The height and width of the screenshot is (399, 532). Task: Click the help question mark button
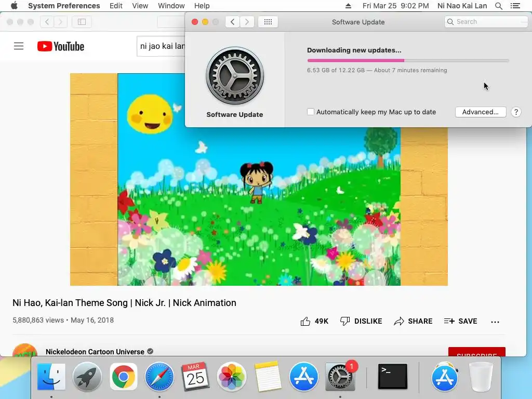(516, 112)
